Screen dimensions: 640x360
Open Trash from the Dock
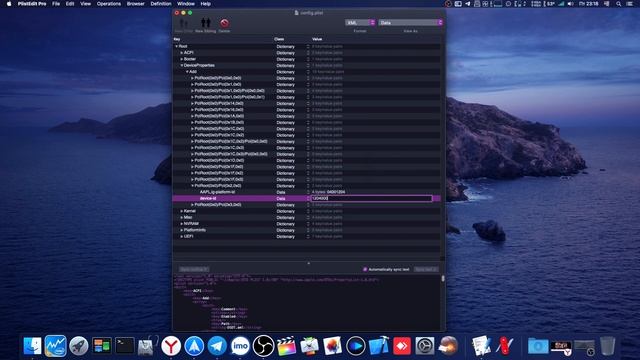coord(607,346)
